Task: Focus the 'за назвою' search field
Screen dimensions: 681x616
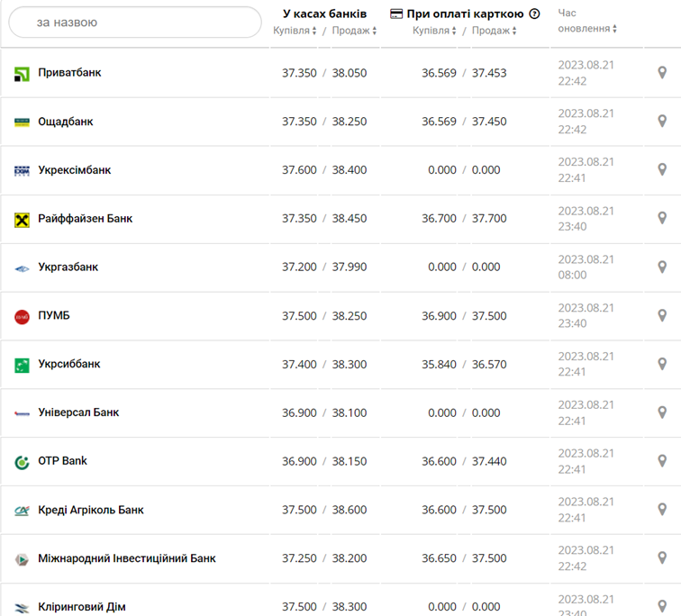Action: coord(135,23)
